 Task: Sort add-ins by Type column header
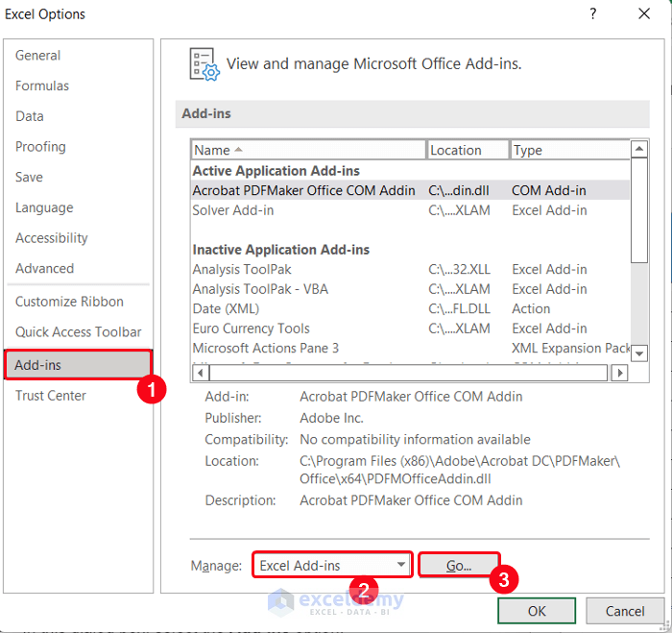tap(570, 150)
